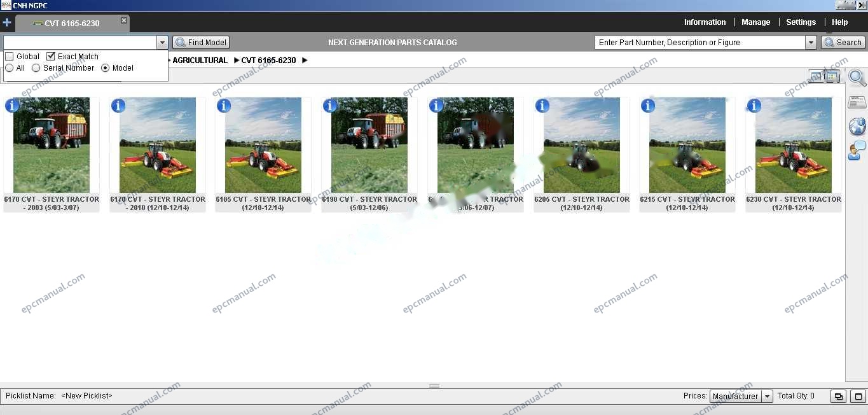Viewport: 868px width, 415px height.
Task: Click the <New Picklist> name text
Action: pos(86,396)
